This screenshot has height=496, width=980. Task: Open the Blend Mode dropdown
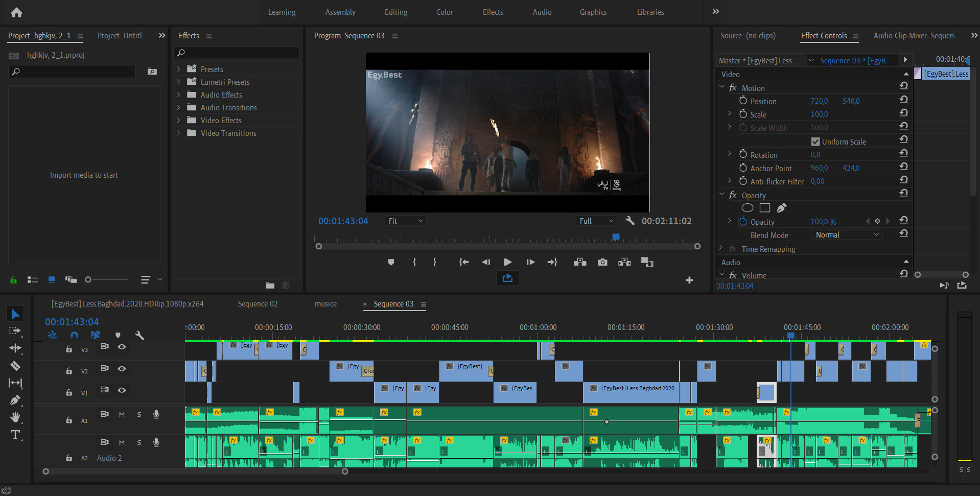coord(846,235)
